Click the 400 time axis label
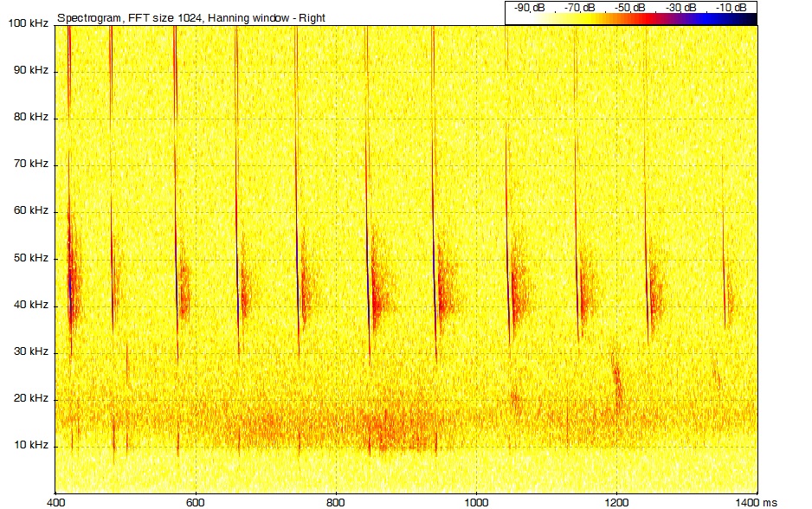This screenshot has height=509, width=812. [x=55, y=503]
